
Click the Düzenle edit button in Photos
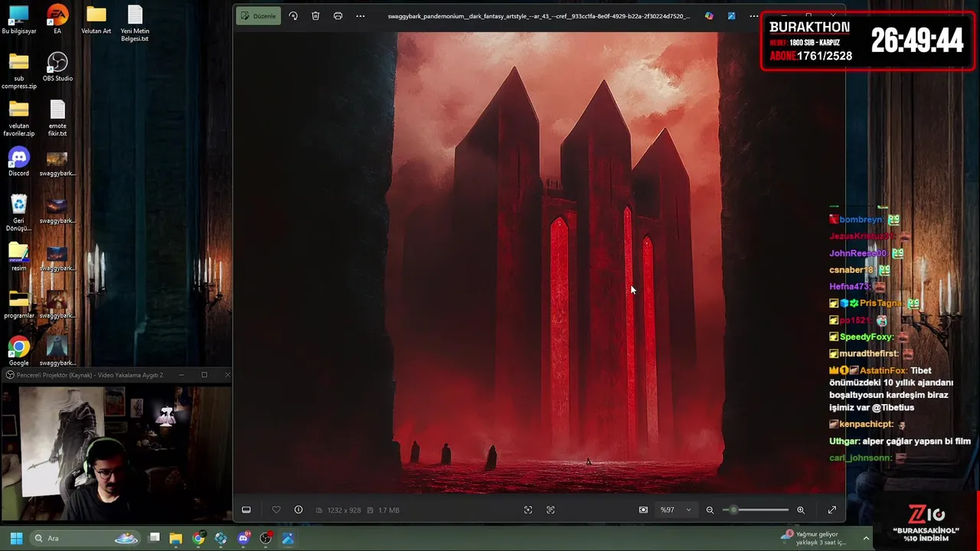click(258, 16)
